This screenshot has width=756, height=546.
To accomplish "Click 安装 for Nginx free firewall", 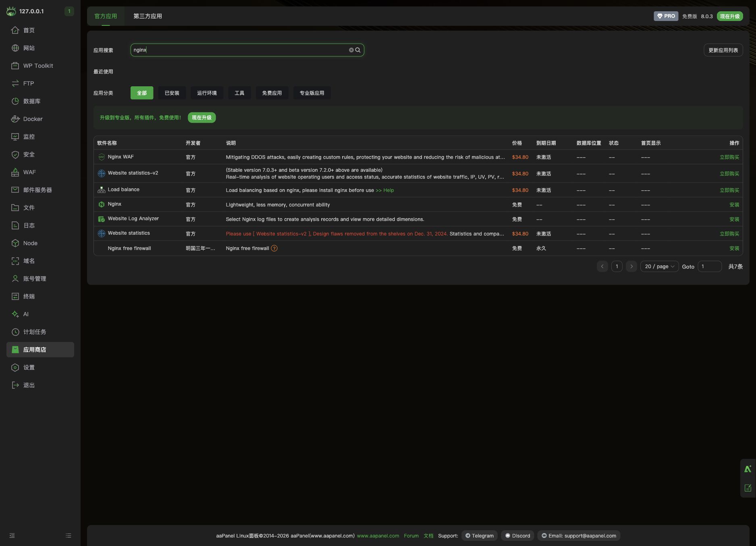I will pyautogui.click(x=734, y=248).
